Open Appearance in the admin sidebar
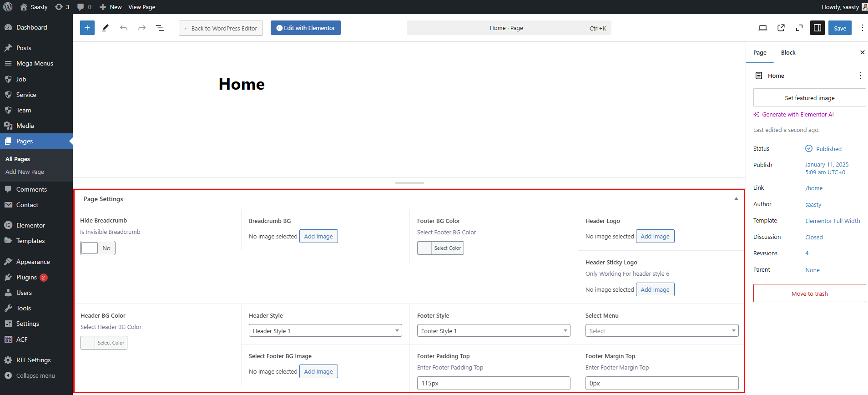The width and height of the screenshot is (868, 395). coord(33,262)
